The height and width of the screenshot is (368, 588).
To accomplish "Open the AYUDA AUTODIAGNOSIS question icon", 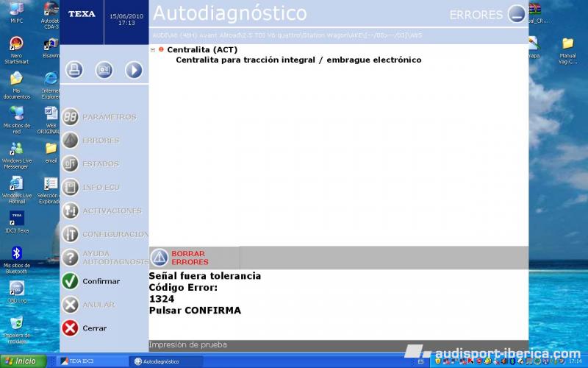I will pyautogui.click(x=70, y=258).
